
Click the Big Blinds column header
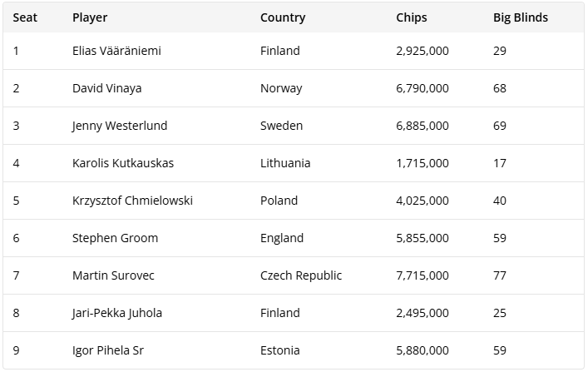click(x=521, y=17)
